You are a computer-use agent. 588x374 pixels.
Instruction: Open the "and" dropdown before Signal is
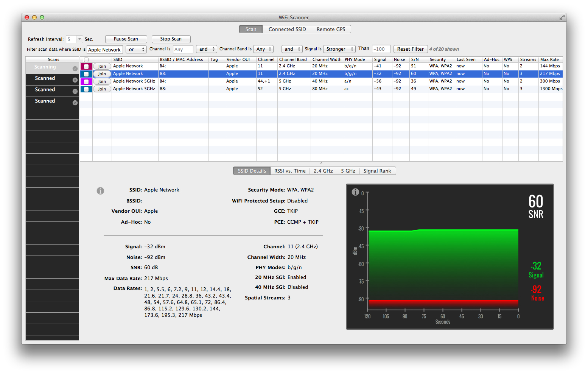(x=292, y=49)
